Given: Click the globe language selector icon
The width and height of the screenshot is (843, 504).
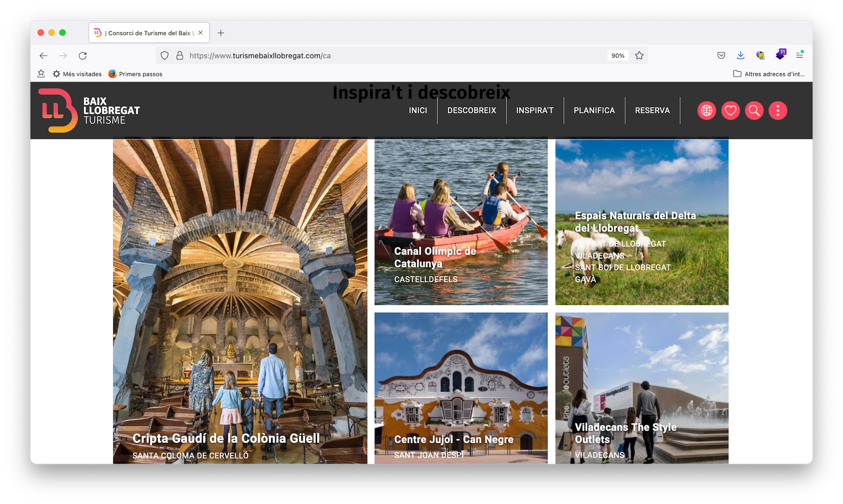Looking at the screenshot, I should pos(706,111).
